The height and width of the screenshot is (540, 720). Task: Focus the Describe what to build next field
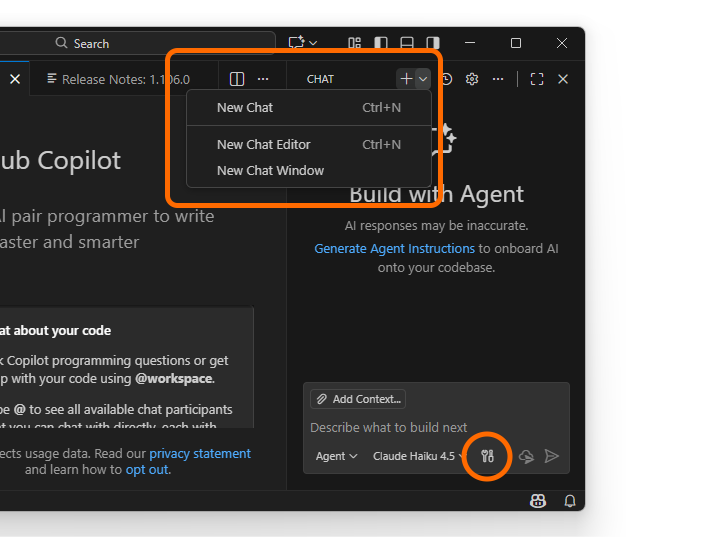click(436, 428)
